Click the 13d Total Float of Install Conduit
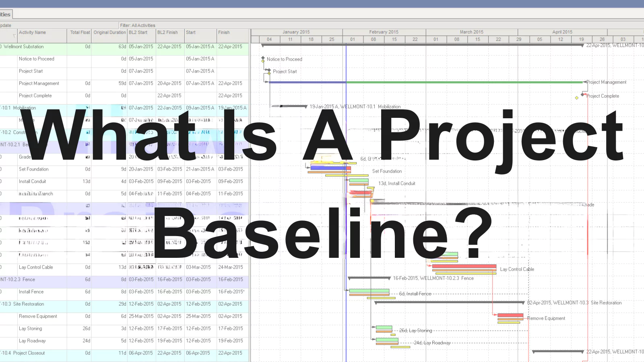The width and height of the screenshot is (644, 362). tap(86, 181)
